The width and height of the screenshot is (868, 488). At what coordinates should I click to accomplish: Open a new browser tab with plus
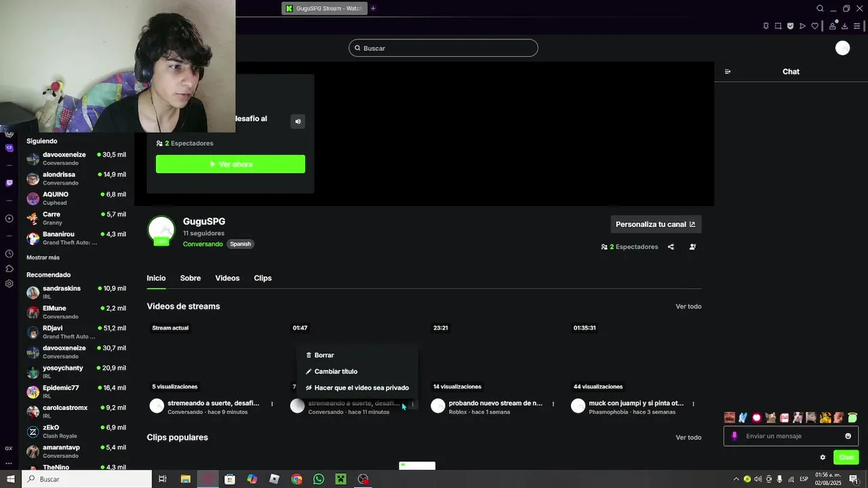[373, 8]
